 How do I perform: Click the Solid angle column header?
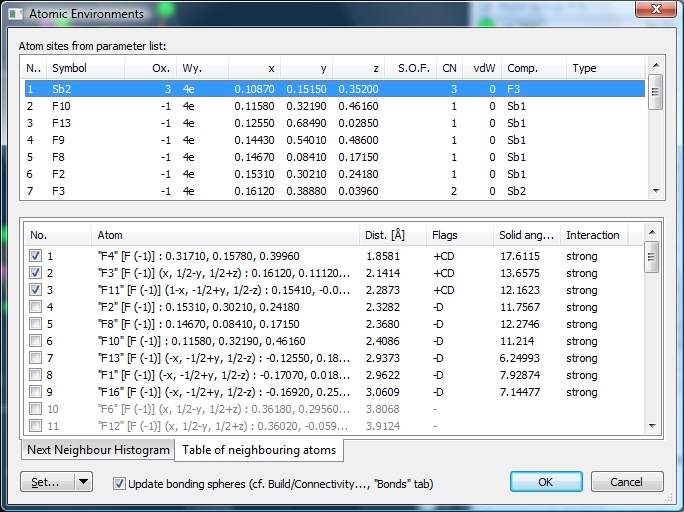526,235
